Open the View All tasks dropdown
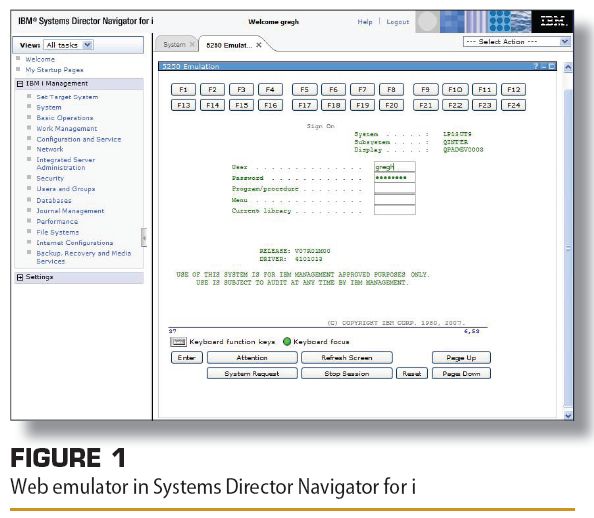The image size is (594, 518). (69, 45)
